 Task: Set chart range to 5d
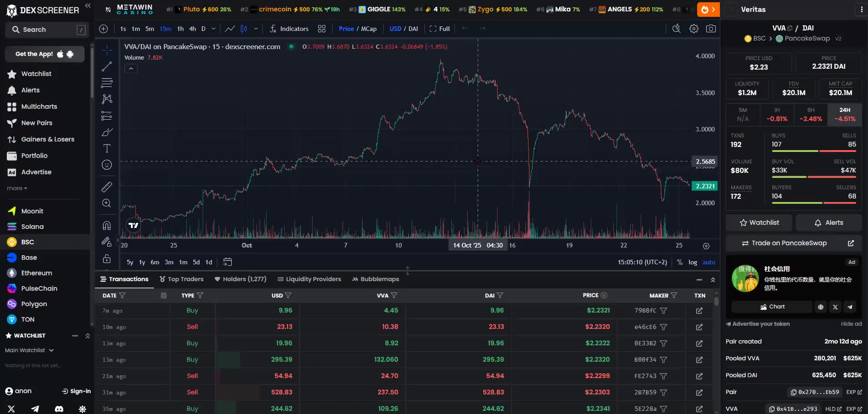[196, 262]
